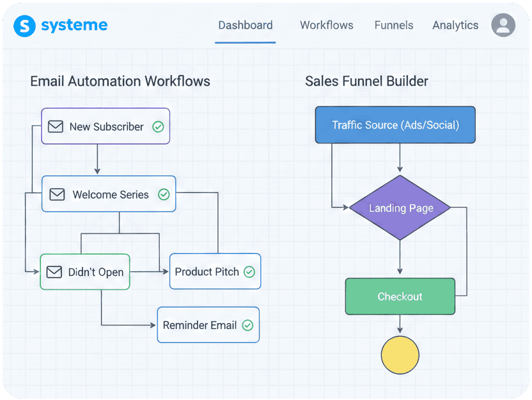Click the Product Pitch node label
Image resolution: width=532 pixels, height=400 pixels.
pos(207,272)
